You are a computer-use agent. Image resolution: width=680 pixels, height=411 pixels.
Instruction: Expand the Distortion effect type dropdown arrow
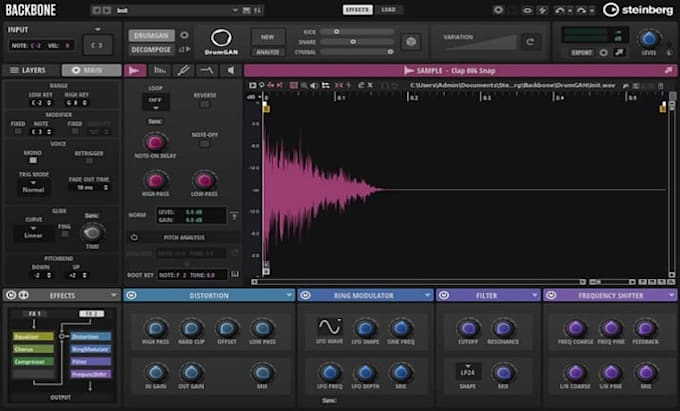[289, 295]
